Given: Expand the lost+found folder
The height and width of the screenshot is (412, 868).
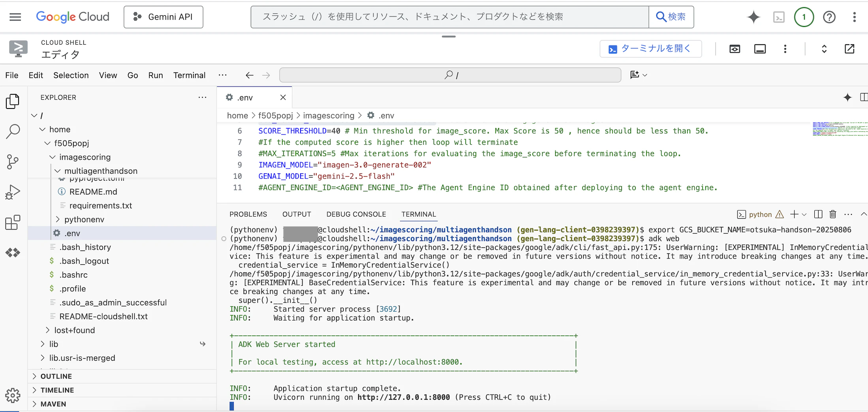Looking at the screenshot, I should click(47, 330).
